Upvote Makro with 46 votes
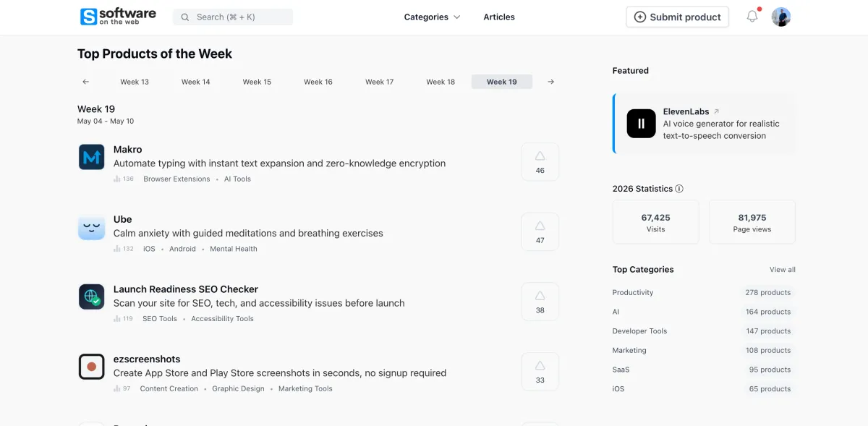This screenshot has height=426, width=868. (x=540, y=162)
